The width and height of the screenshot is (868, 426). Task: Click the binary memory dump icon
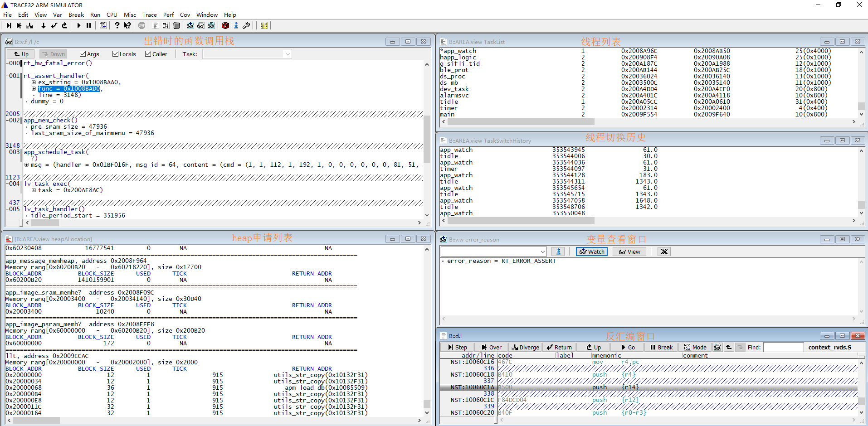[x=166, y=26]
